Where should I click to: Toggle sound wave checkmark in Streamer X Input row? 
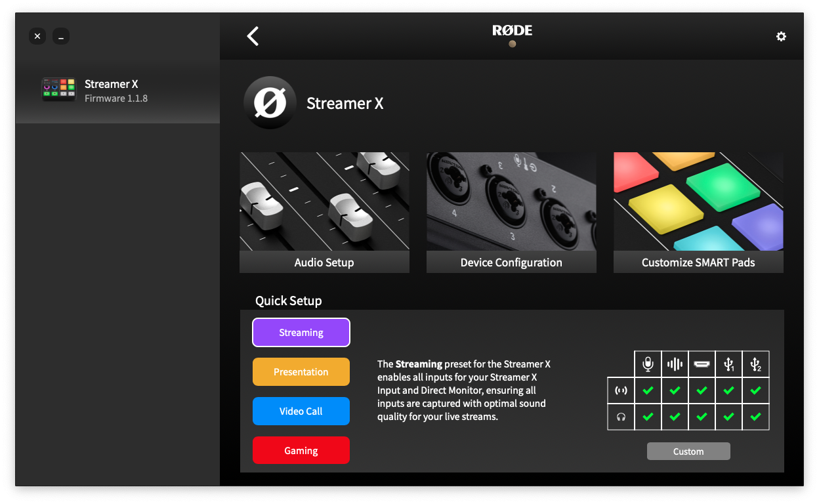675,390
